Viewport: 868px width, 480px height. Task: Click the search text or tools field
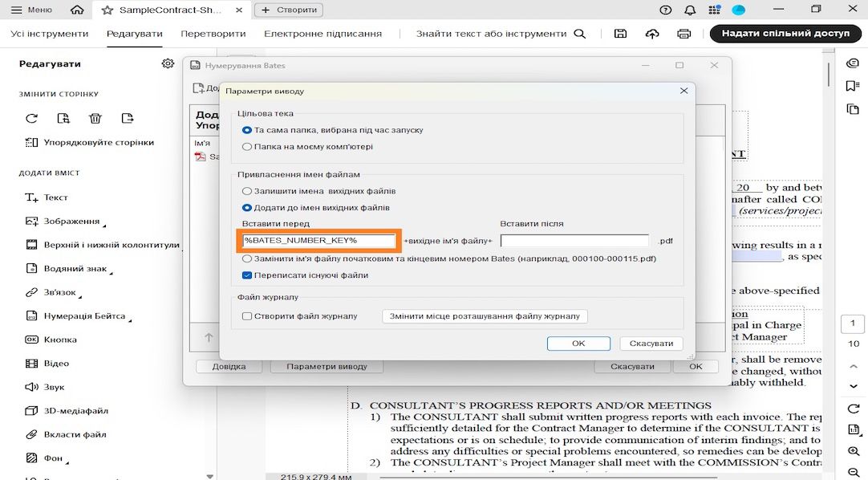pos(501,34)
